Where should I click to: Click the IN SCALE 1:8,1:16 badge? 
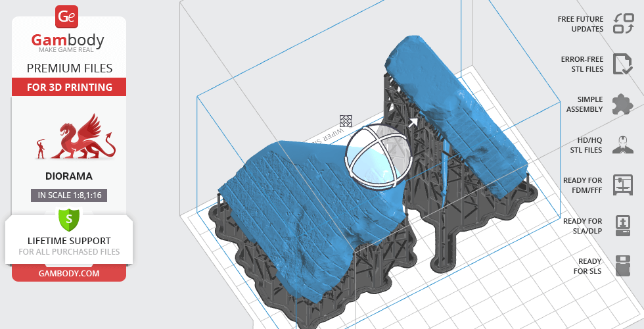[69, 195]
